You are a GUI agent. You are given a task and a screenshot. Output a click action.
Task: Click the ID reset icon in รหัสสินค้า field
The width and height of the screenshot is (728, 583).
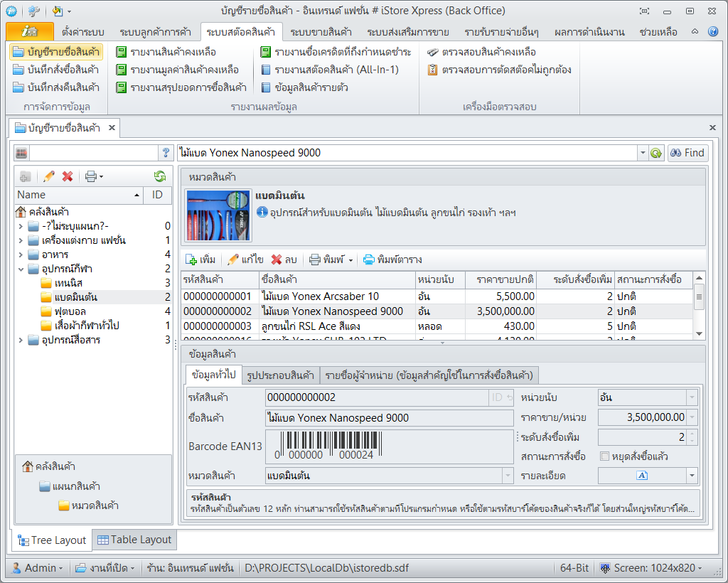(501, 397)
